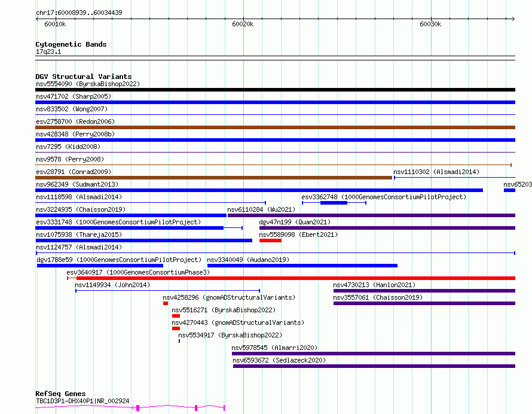
Task: Open nsv4730213 (Hanlon2021) label
Action: [374, 285]
